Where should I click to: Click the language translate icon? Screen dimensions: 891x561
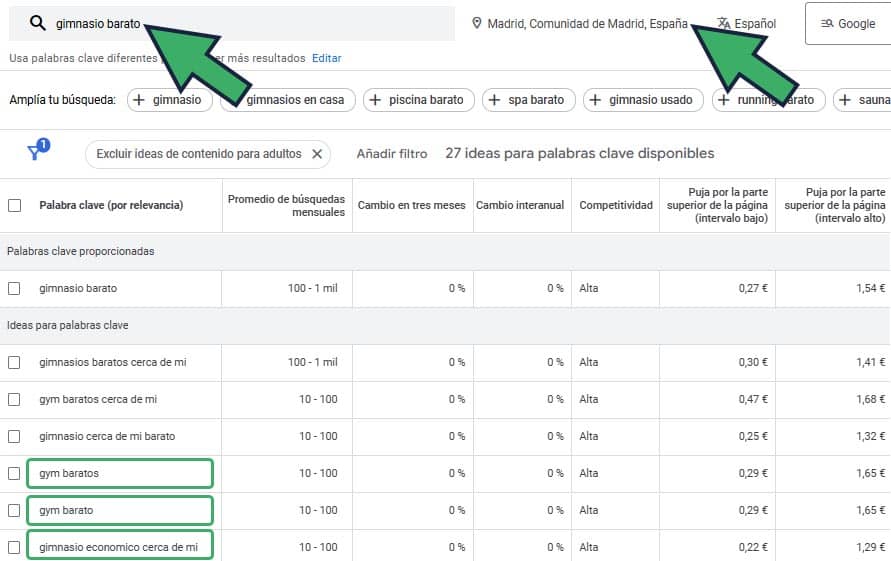(x=723, y=23)
